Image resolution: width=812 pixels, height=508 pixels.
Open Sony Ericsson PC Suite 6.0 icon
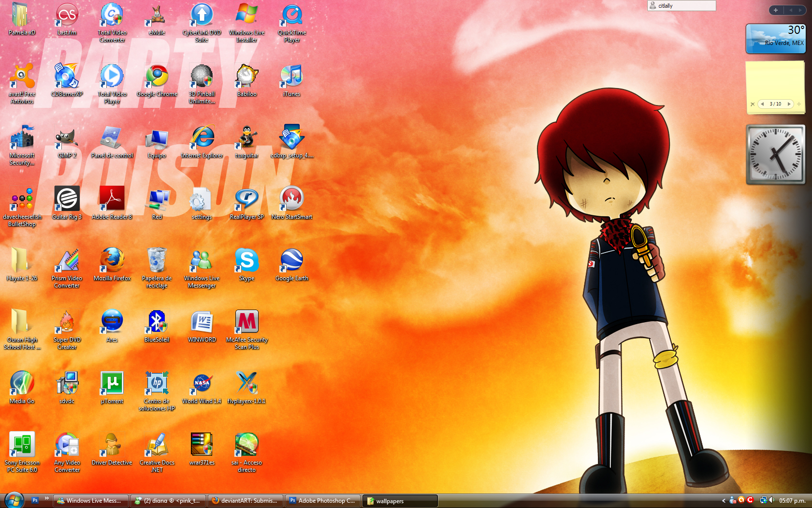click(x=22, y=452)
